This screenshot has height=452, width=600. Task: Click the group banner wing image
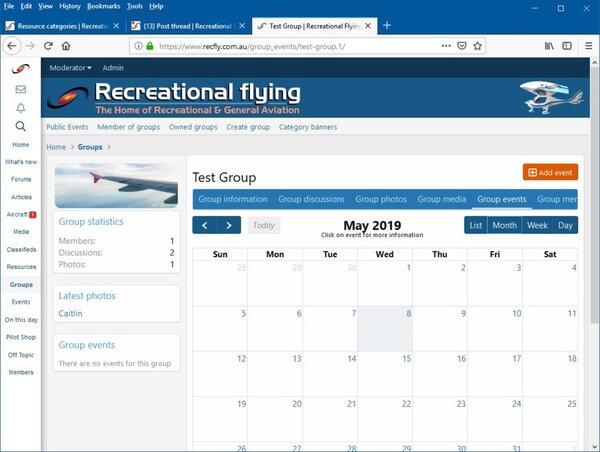[x=115, y=185]
